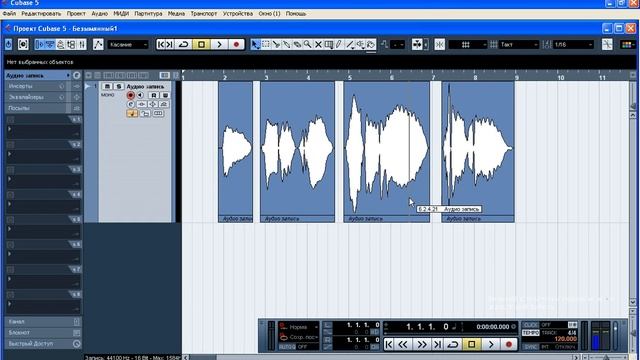Viewport: 640px width, 360px height.
Task: Open the snap type grid dropdown
Action: click(468, 44)
